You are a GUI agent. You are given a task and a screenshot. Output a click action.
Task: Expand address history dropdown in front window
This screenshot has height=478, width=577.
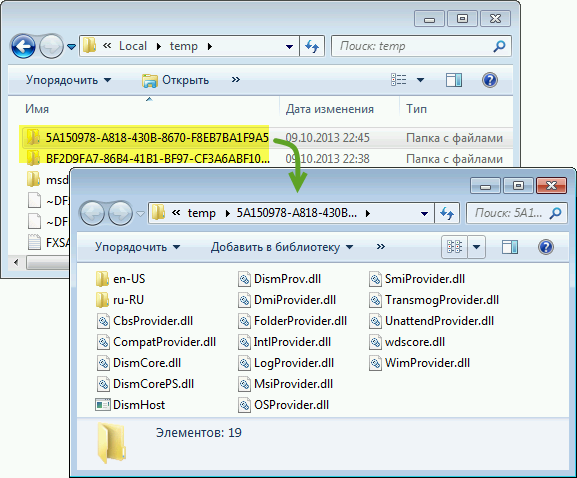click(424, 213)
